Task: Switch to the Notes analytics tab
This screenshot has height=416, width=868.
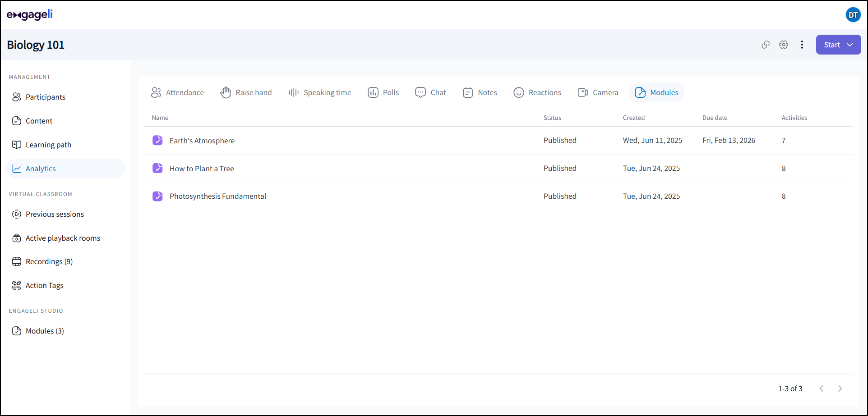Action: tap(480, 92)
